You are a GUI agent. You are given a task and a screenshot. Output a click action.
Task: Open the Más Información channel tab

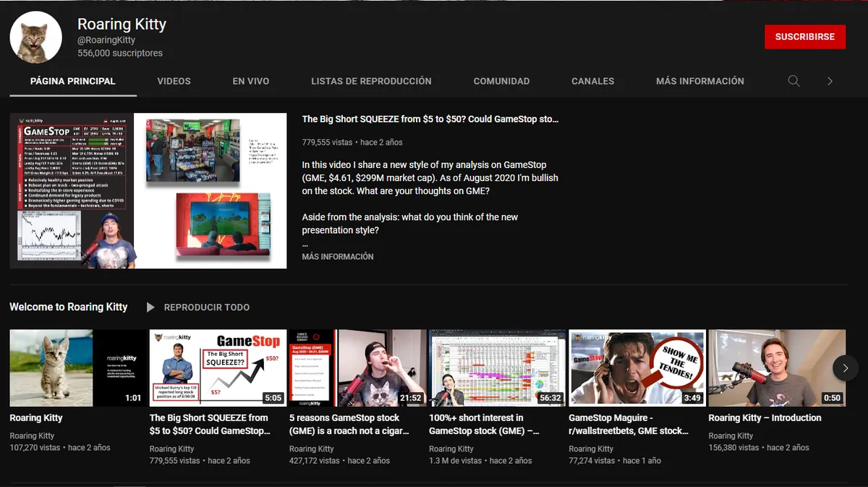pos(699,81)
